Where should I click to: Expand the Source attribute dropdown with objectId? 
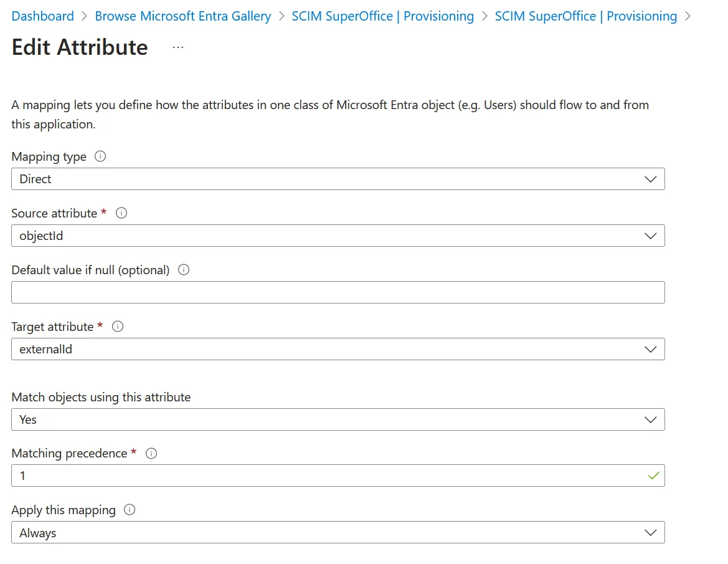[338, 236]
